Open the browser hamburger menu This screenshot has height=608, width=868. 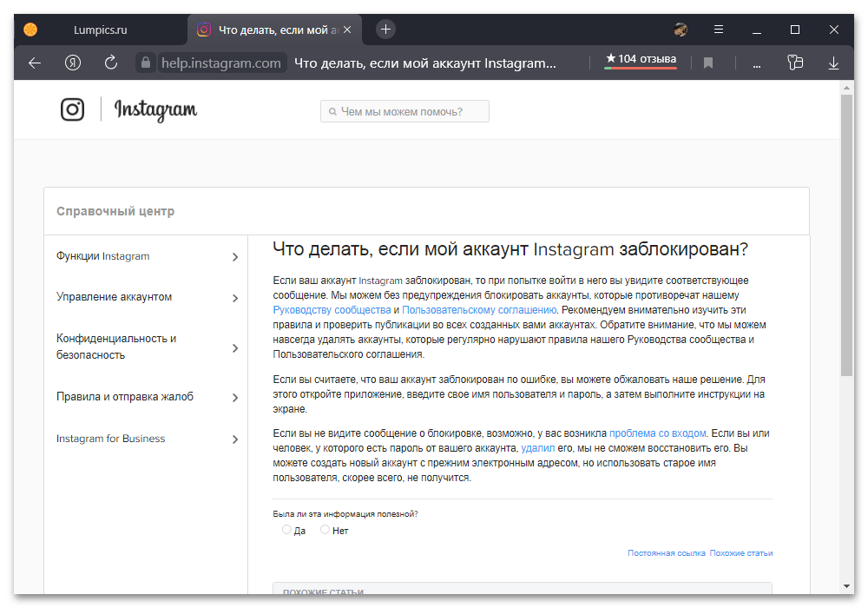pos(719,30)
